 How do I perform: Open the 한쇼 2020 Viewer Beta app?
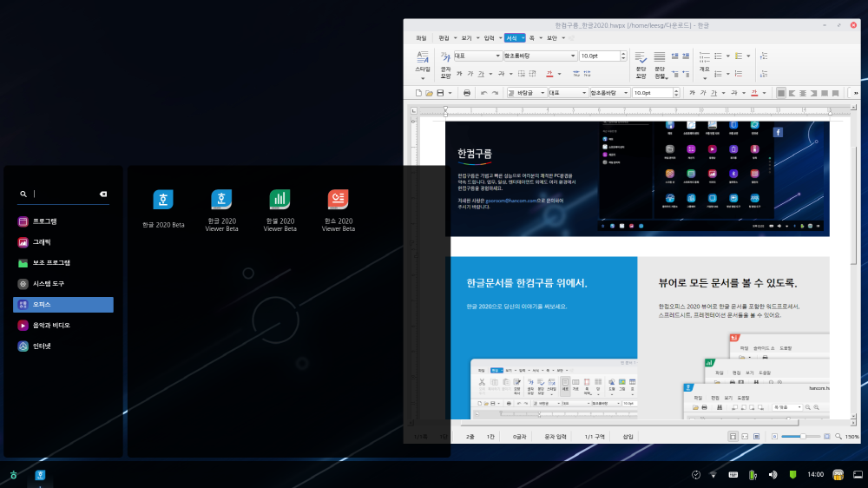point(338,201)
